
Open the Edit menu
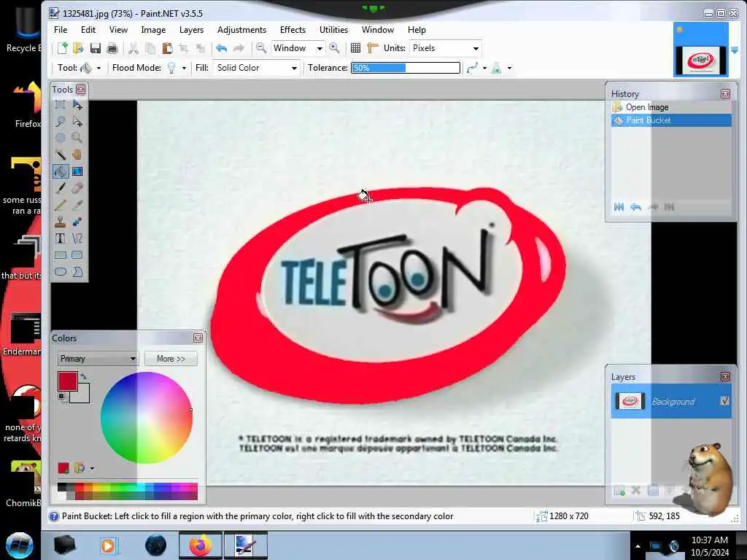pyautogui.click(x=88, y=29)
